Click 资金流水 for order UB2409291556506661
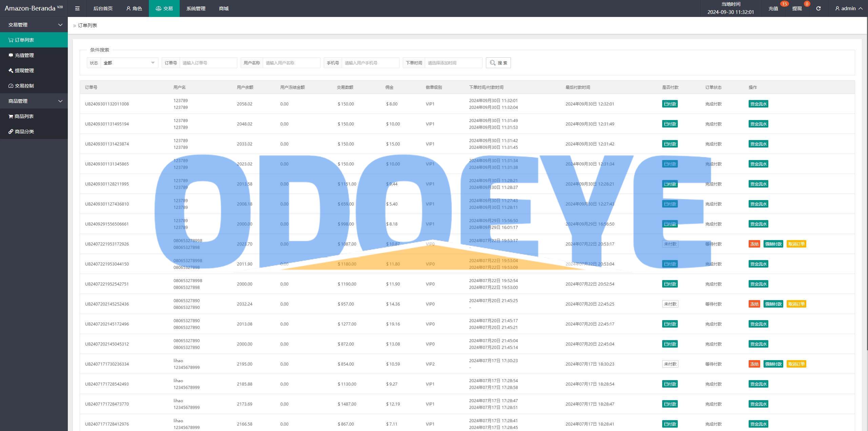The image size is (868, 431). coord(758,224)
